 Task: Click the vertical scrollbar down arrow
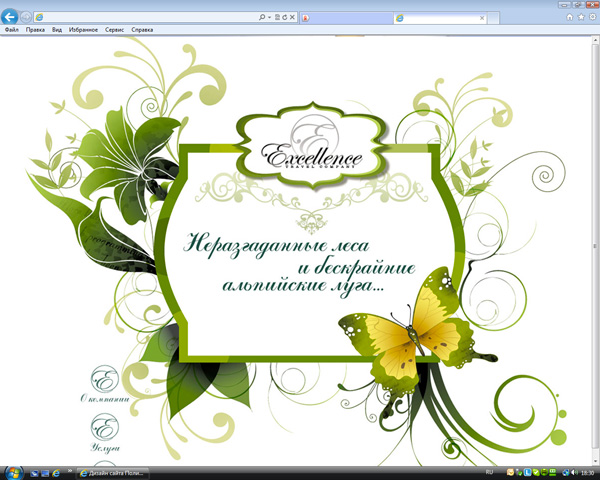click(x=596, y=461)
